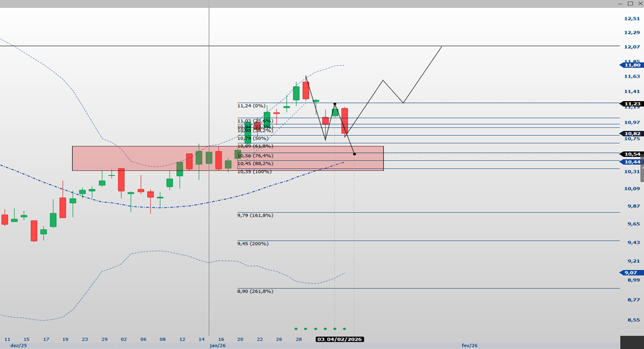Screen dimensions: 644x349
Task: Click the 04/02/2026 date cursor label
Action: pos(339,339)
